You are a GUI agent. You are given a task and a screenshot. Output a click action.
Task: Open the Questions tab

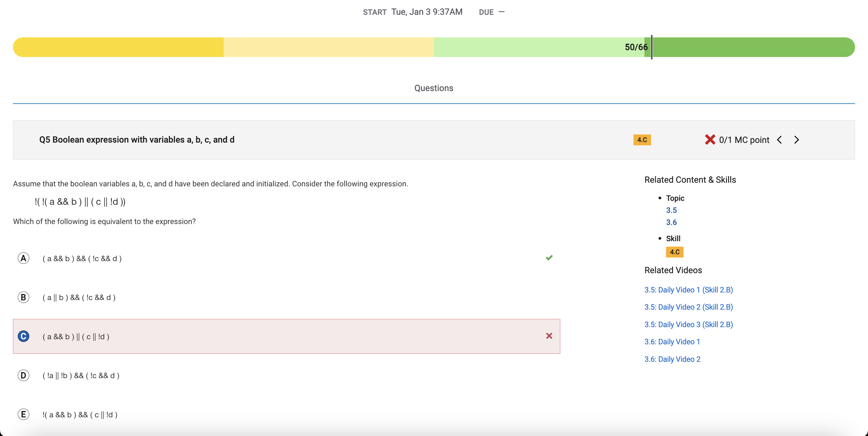click(434, 88)
